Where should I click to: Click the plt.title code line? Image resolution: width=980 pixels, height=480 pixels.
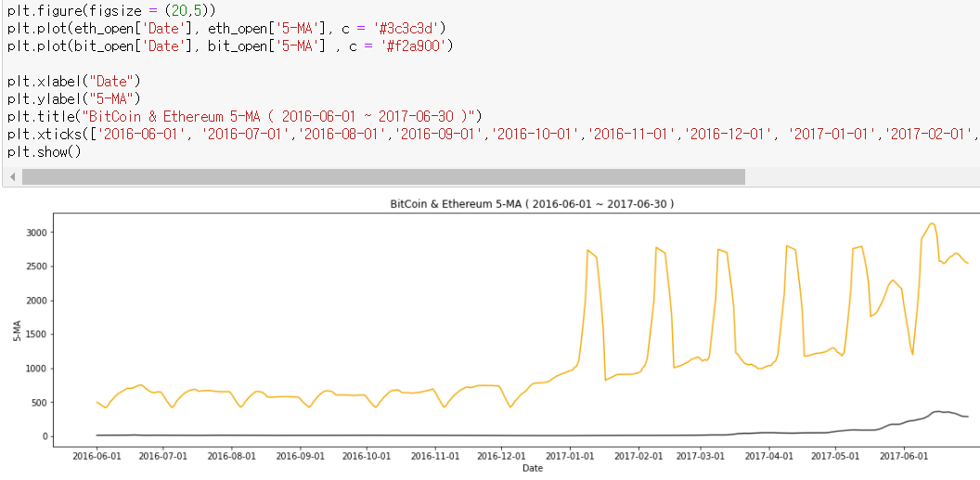(x=244, y=116)
